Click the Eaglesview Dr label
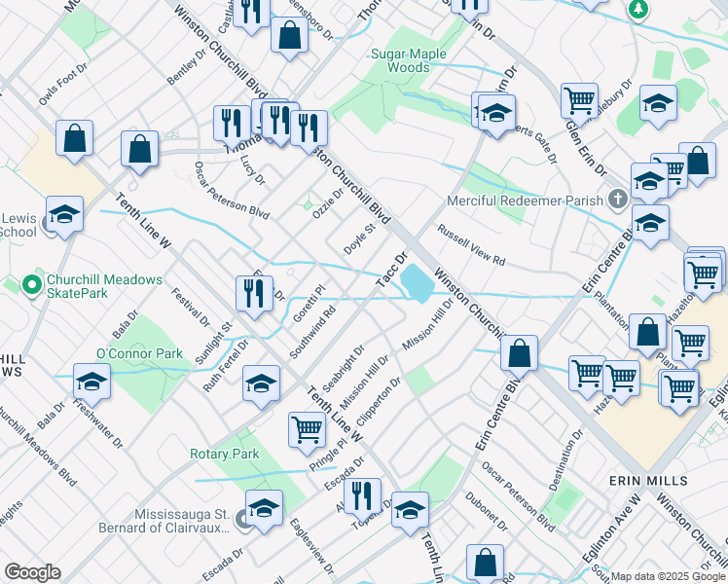 click(311, 547)
